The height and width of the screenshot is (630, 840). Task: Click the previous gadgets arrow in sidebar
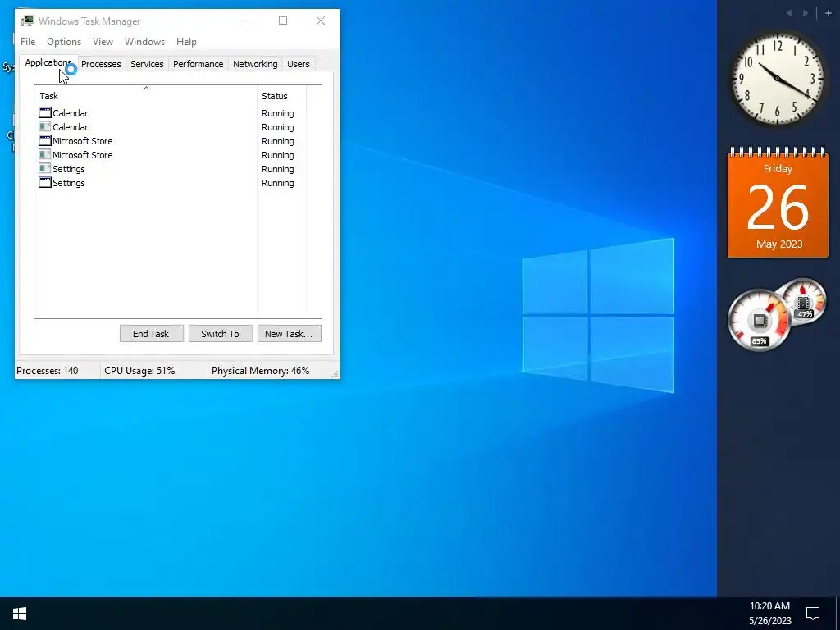(x=789, y=13)
